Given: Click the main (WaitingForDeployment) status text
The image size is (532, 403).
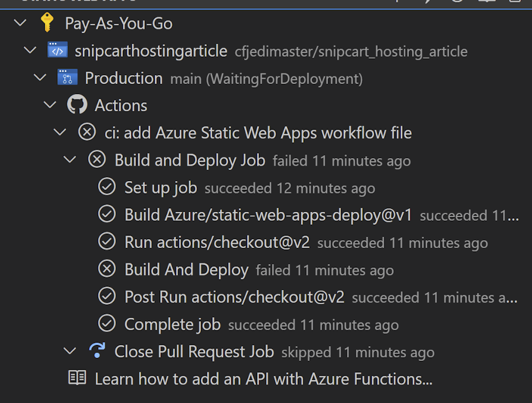Looking at the screenshot, I should pyautogui.click(x=267, y=79).
